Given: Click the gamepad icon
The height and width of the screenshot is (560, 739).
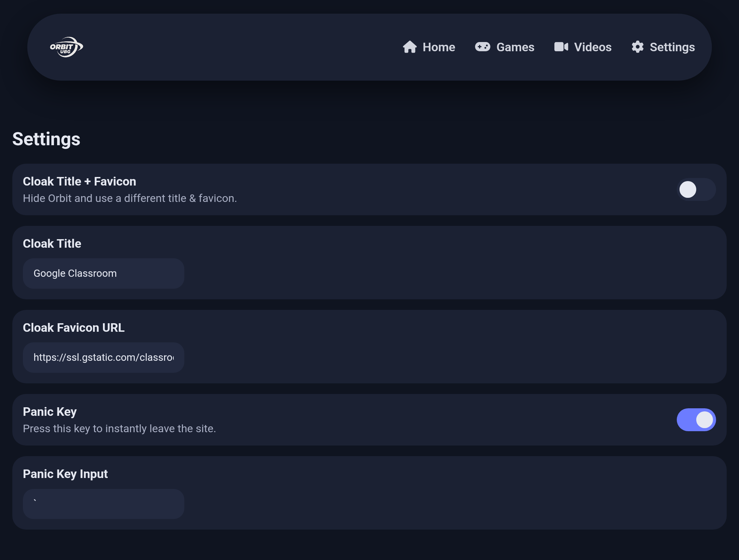Looking at the screenshot, I should click(482, 47).
